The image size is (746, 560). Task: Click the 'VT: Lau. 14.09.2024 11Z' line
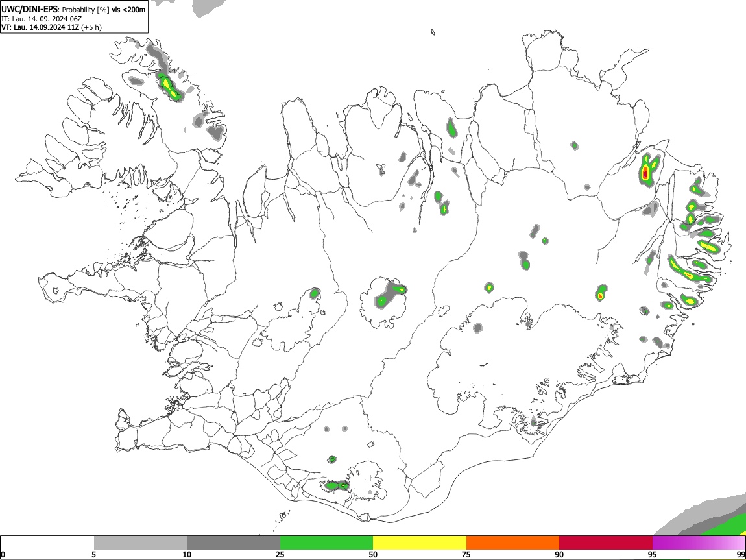[40, 27]
